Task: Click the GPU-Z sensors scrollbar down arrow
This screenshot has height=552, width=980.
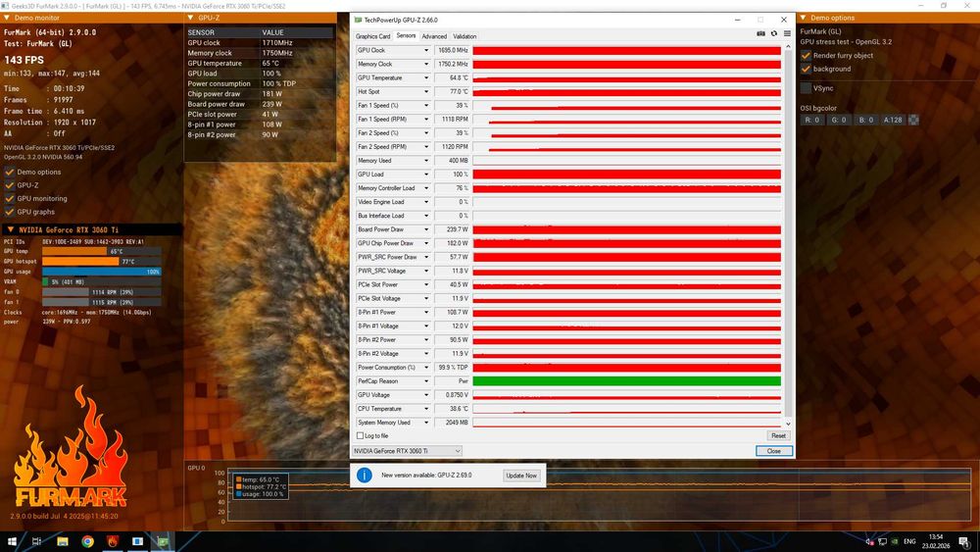Action: click(788, 424)
